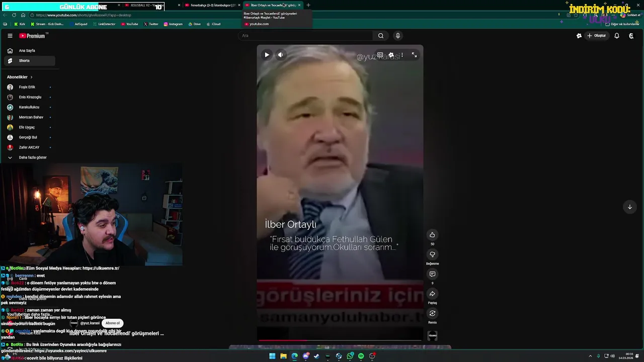
Task: Open the Oluştur create menu
Action: tap(597, 36)
